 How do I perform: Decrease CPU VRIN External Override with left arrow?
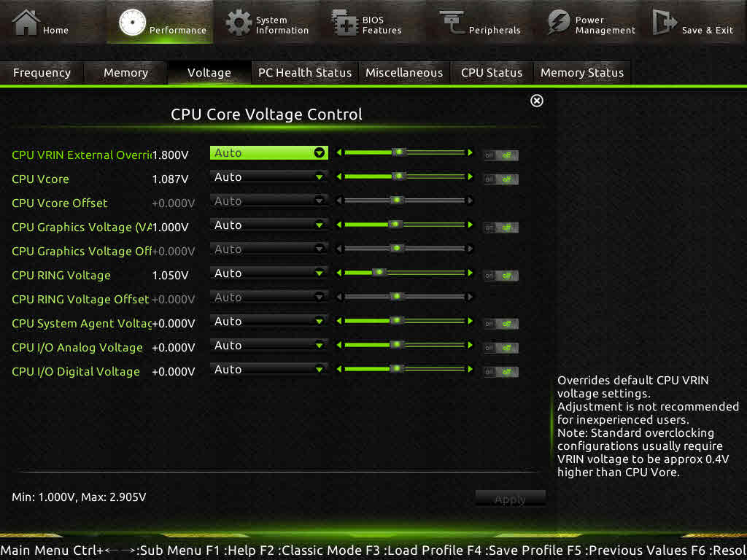pyautogui.click(x=338, y=152)
